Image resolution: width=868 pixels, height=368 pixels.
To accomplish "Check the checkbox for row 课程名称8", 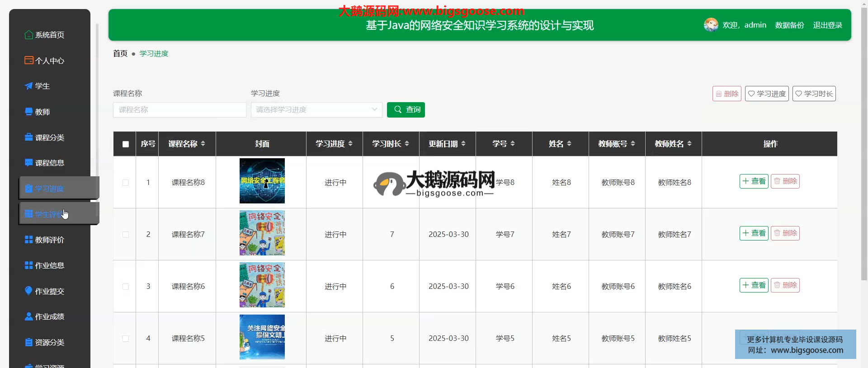I will pyautogui.click(x=126, y=183).
